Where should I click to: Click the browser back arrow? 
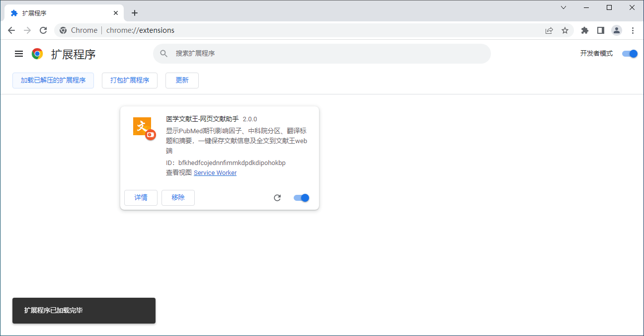tap(11, 30)
